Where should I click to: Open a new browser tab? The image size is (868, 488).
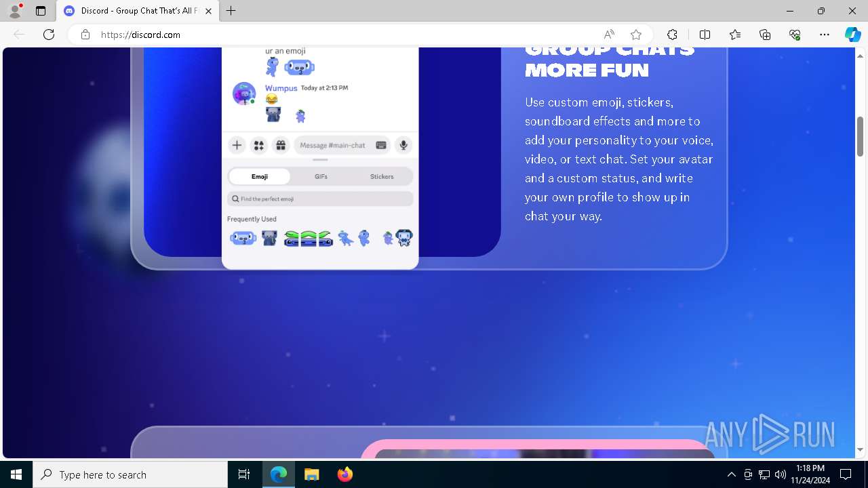231,11
